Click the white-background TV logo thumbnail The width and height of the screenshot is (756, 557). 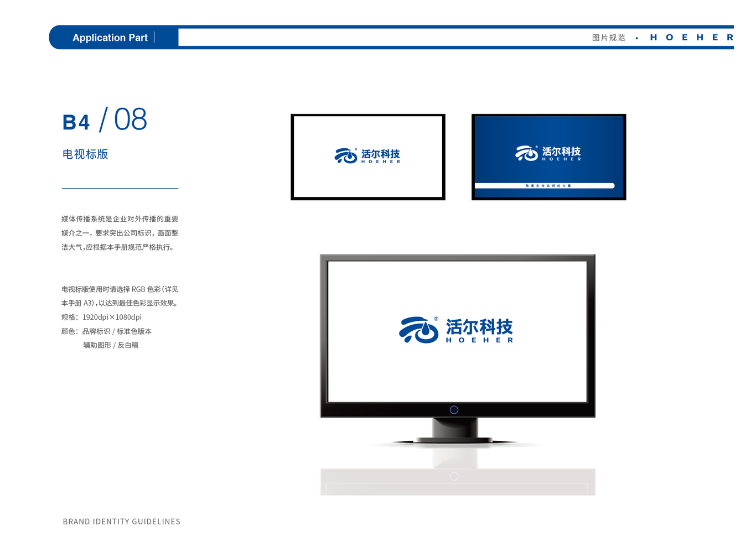pos(368,157)
